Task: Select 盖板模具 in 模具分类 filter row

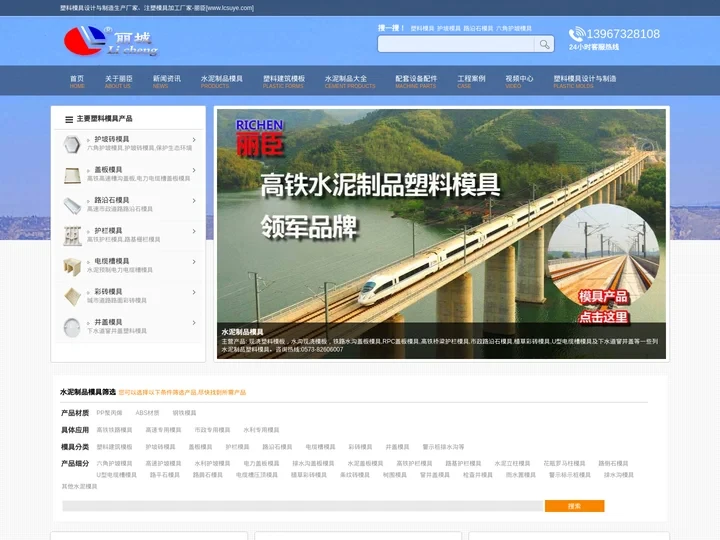Action: [x=200, y=447]
